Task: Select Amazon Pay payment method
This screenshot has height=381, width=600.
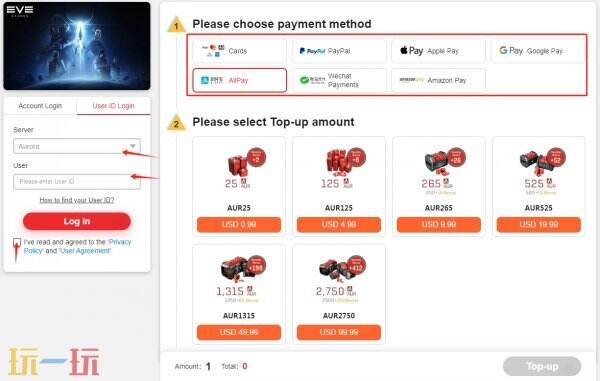Action: (439, 80)
